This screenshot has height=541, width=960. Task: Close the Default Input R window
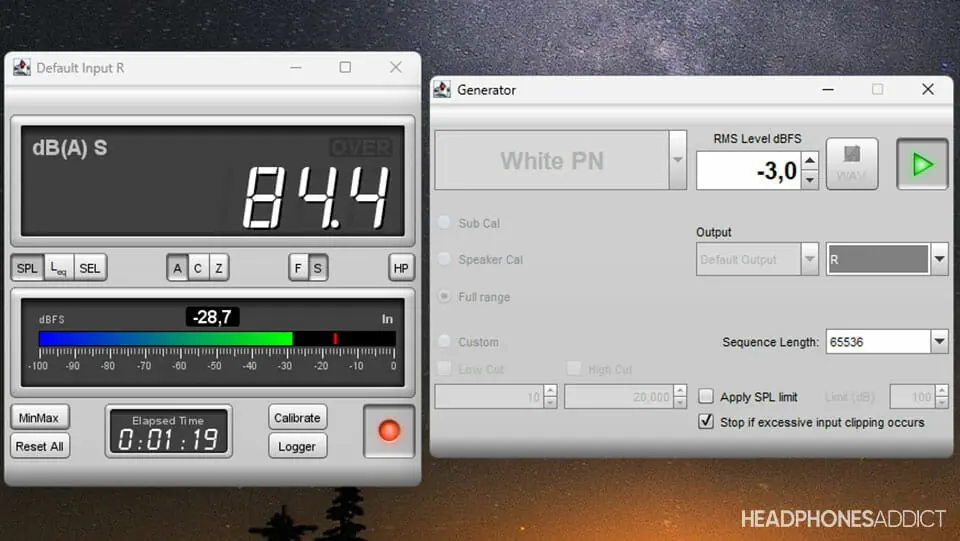click(x=396, y=67)
